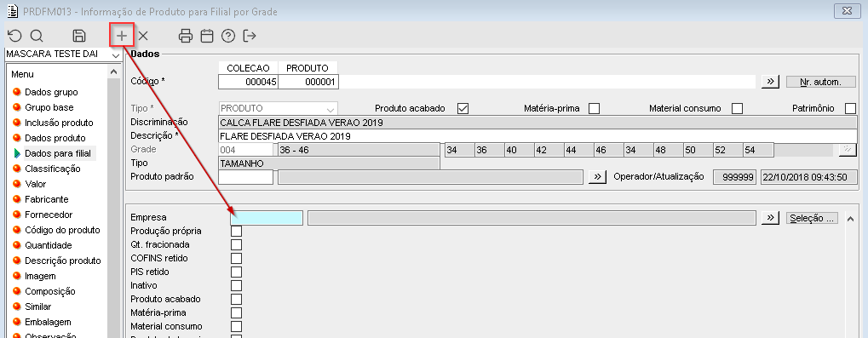Open Classificação menu item
The image size is (868, 338).
click(x=52, y=169)
